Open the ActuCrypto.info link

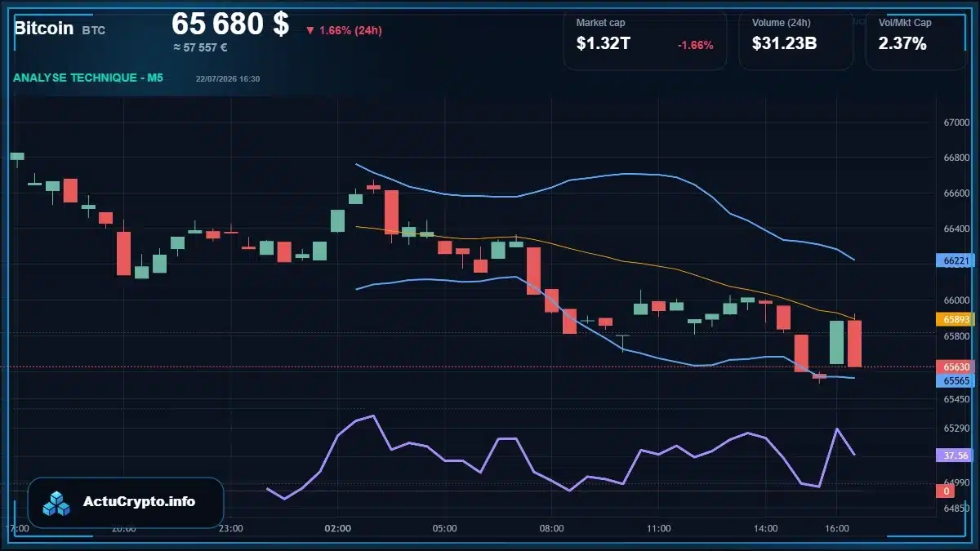(x=140, y=502)
